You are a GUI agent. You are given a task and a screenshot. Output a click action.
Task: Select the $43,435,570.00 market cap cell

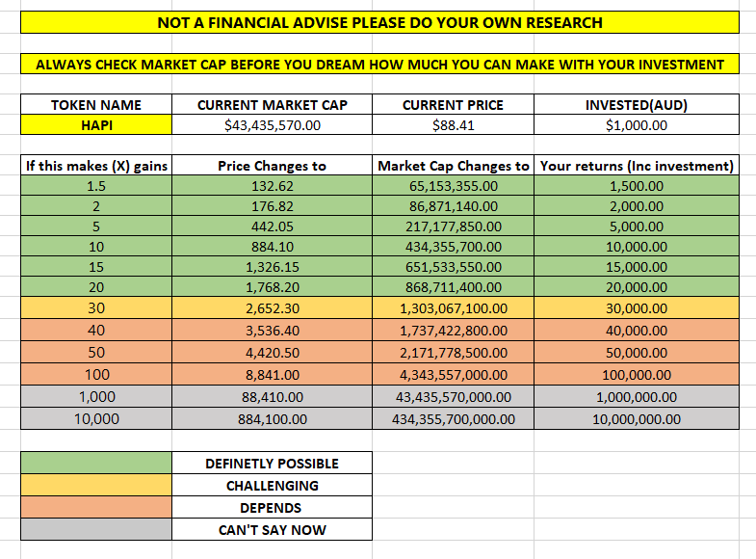point(272,125)
